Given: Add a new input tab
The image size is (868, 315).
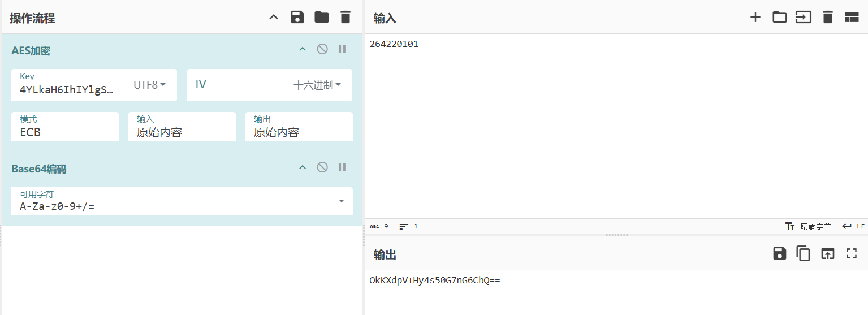Looking at the screenshot, I should coord(755,17).
